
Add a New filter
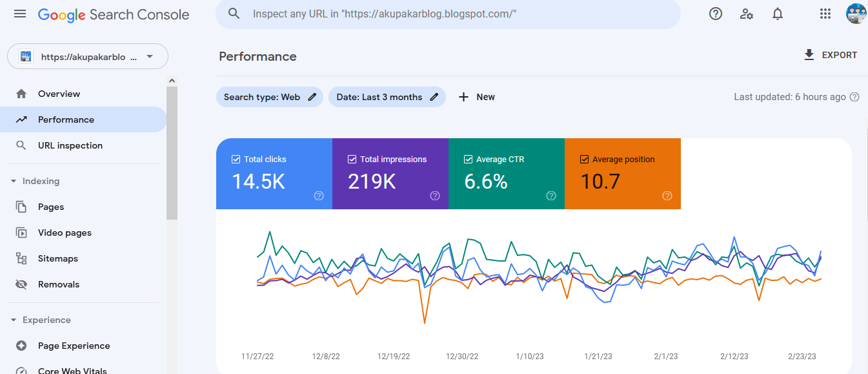tap(477, 97)
